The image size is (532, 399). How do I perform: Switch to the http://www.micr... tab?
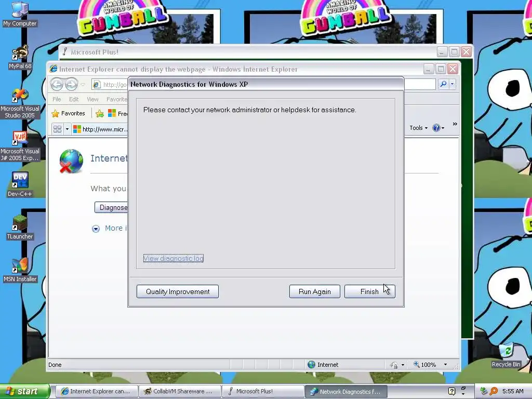[100, 129]
